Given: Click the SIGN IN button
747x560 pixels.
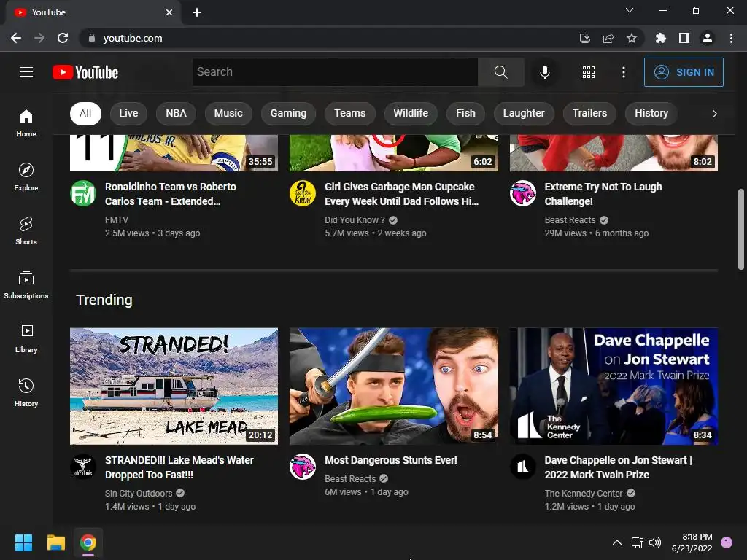Looking at the screenshot, I should pyautogui.click(x=684, y=72).
